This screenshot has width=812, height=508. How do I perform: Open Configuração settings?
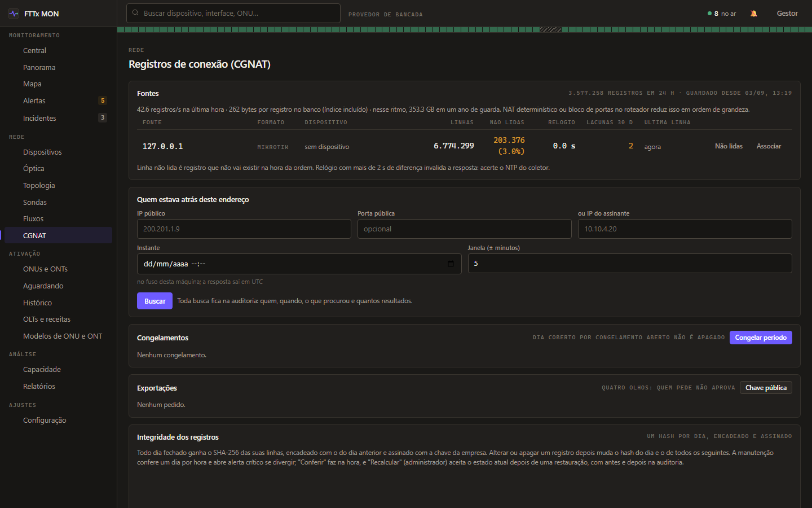pyautogui.click(x=58, y=420)
